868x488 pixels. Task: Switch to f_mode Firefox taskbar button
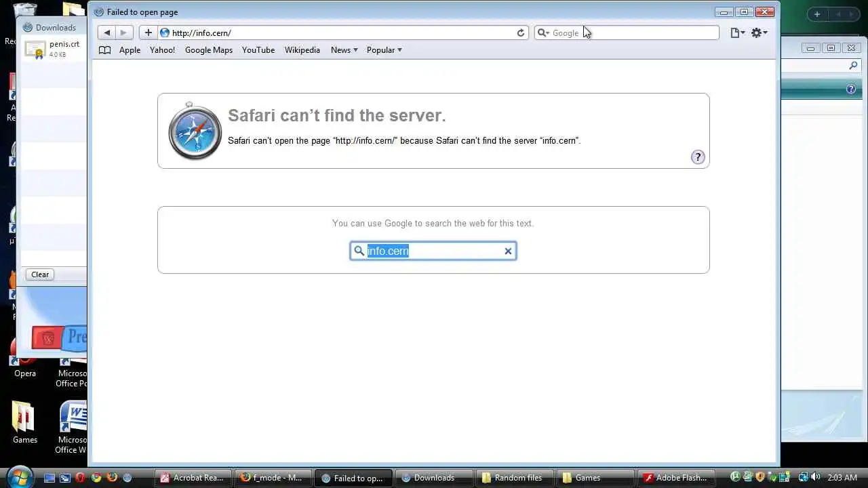(273, 478)
